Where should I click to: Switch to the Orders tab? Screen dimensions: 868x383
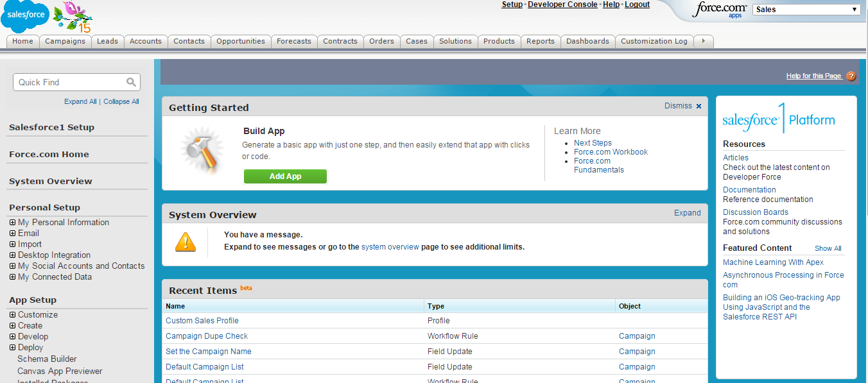pyautogui.click(x=381, y=41)
